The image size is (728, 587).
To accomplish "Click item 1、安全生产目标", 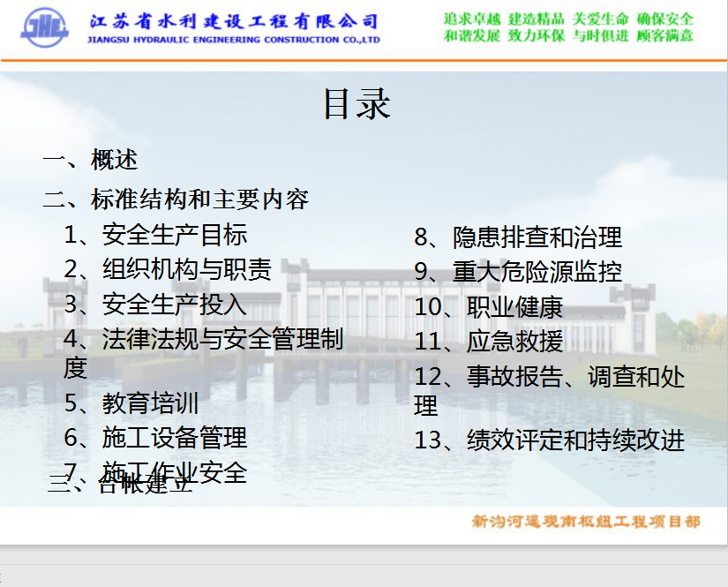I will point(155,234).
